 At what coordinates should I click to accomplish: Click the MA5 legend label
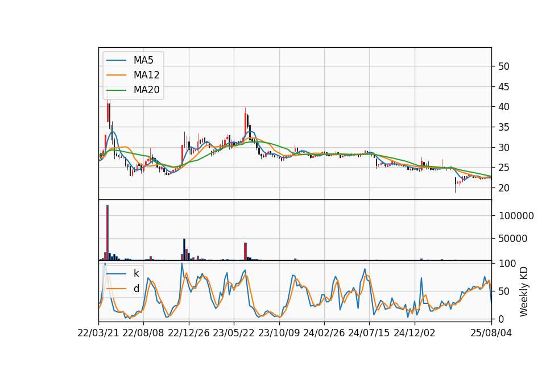click(x=143, y=60)
